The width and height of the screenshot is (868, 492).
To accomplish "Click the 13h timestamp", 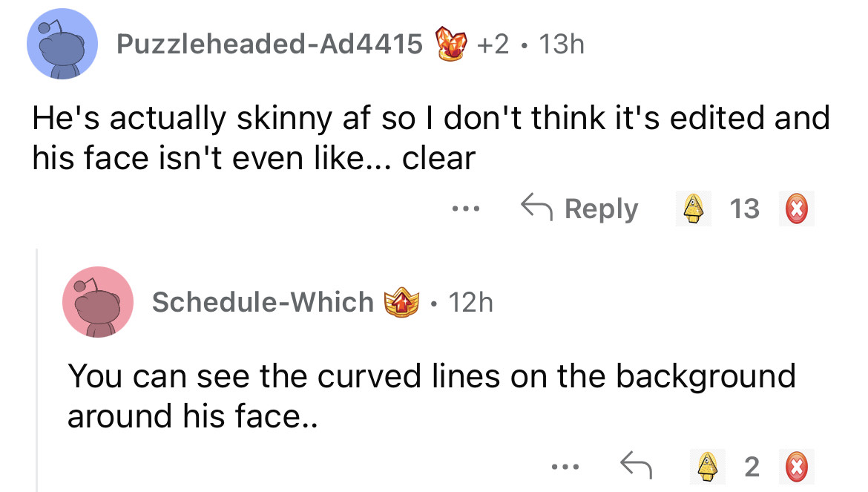I will pos(562,45).
